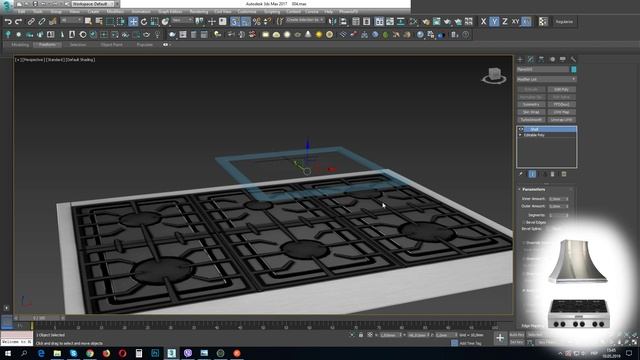Expand the Editable Poly stack entry
Screen dimensions: 640x360
520,135
